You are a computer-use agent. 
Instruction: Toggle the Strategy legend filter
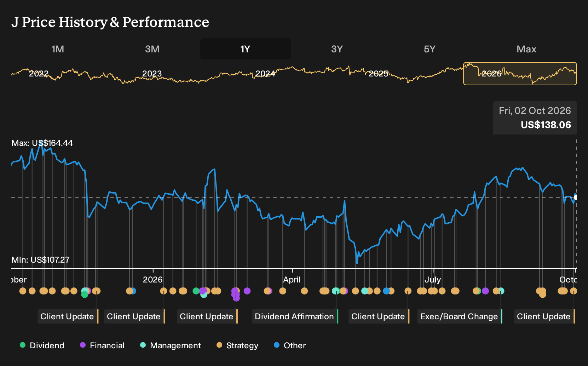point(237,345)
